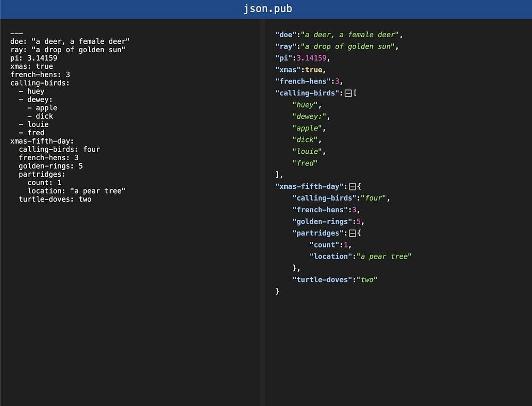Viewport: 532px width, 406px height.
Task: Click the JSON array item "louie"
Action: [307, 152]
